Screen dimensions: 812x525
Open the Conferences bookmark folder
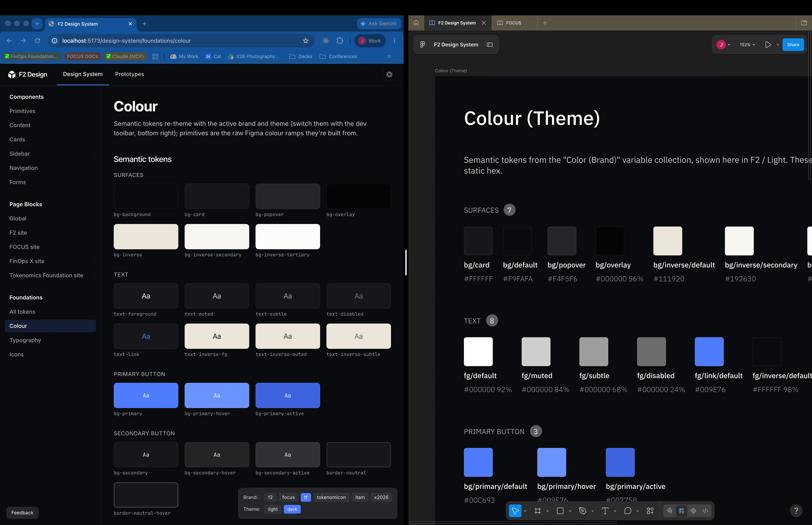tap(338, 57)
